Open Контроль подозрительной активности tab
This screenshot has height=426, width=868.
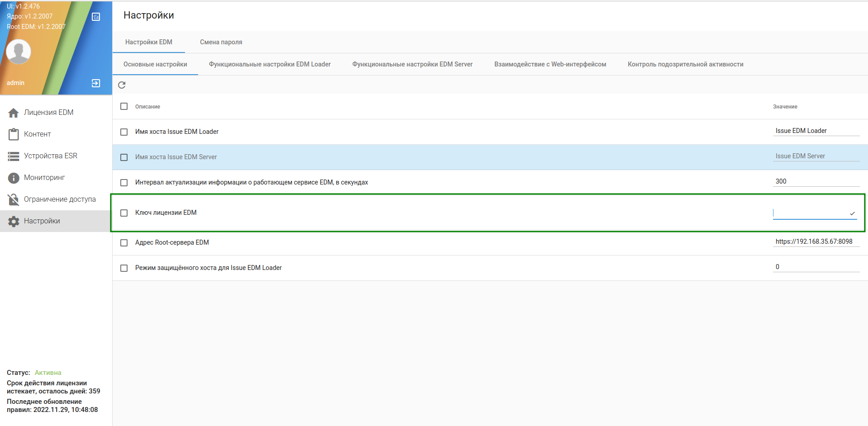click(x=686, y=64)
